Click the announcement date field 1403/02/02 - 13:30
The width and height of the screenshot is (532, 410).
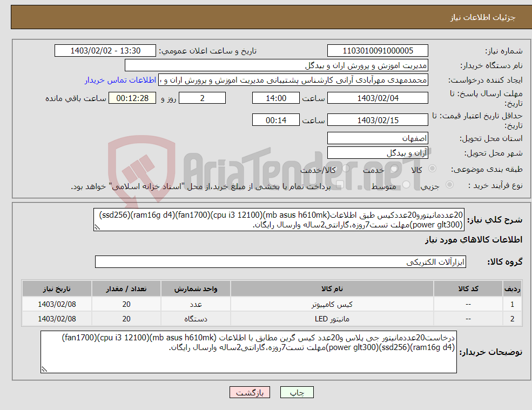click(105, 51)
